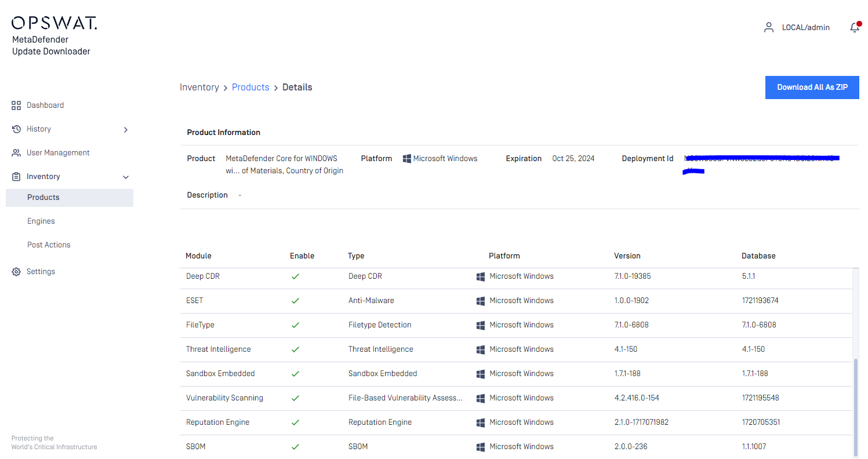This screenshot has height=459, width=868.
Task: Toggle enable checkmark for Vulnerability Scanning
Action: [x=295, y=398]
